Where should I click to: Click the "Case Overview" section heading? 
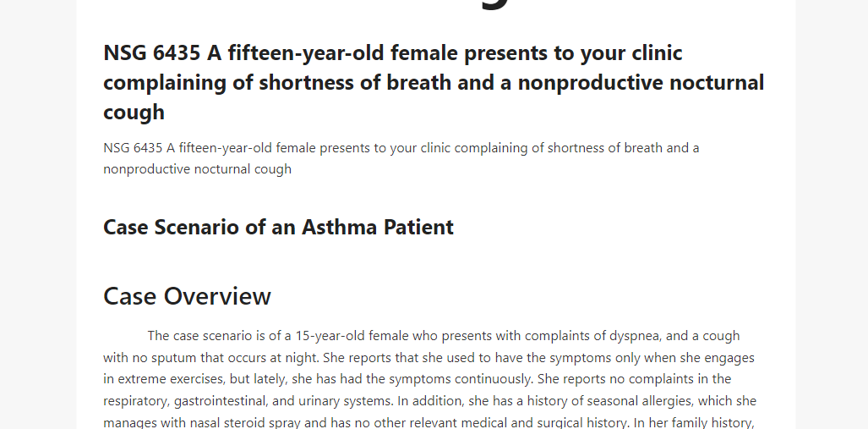187,296
